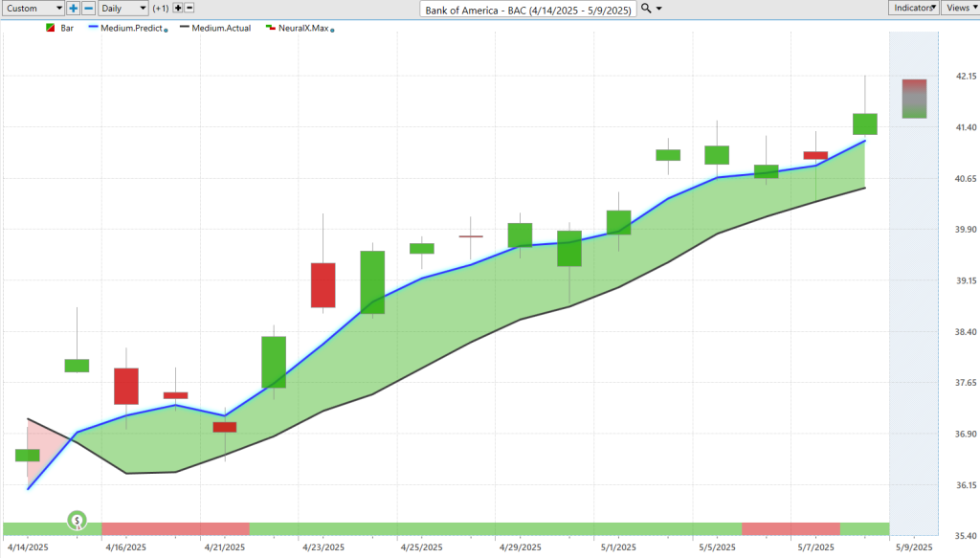Screen dimensions: 980x558
Task: Click the black minus forecast decrement button
Action: click(189, 8)
